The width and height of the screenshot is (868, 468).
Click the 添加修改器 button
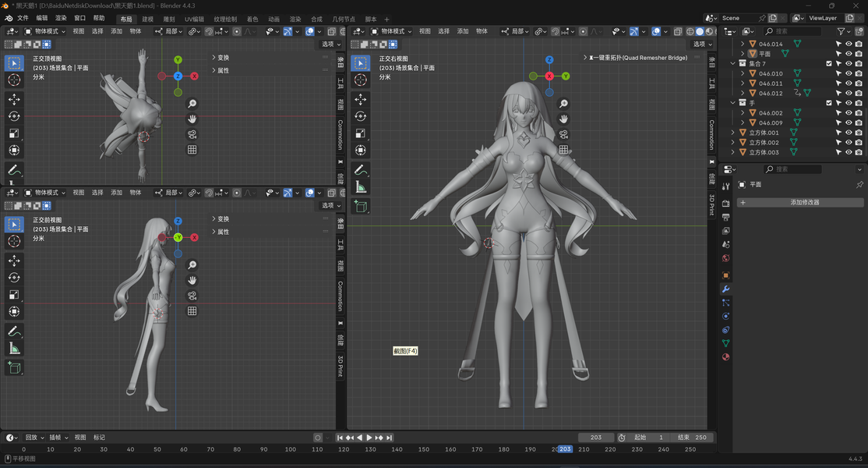[x=800, y=203]
